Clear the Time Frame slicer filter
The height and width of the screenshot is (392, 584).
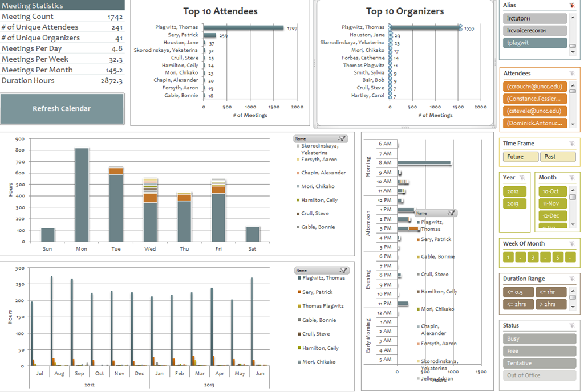(x=572, y=144)
